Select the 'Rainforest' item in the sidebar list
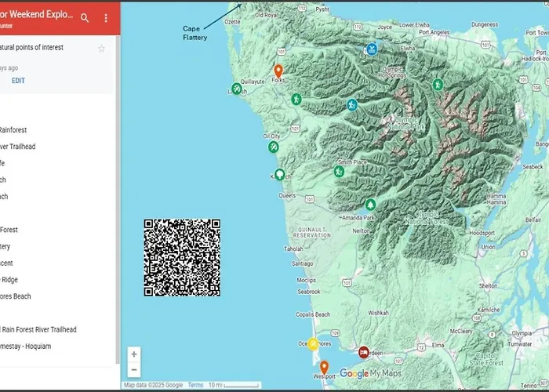549x392 pixels. point(13,130)
